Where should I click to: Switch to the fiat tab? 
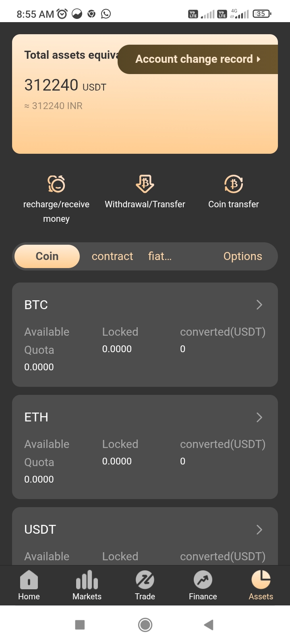(160, 256)
